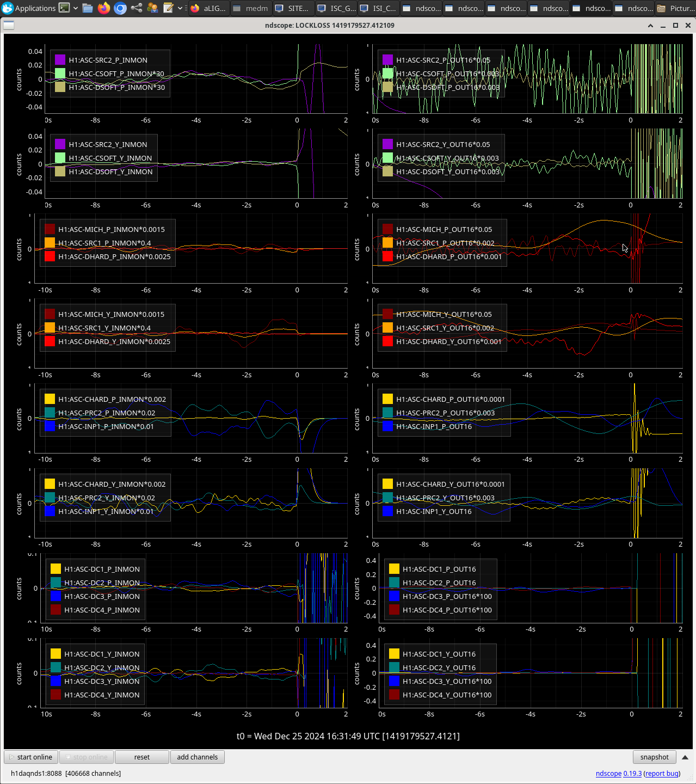Expand the arrow beside the terminal launcher
This screenshot has height=784, width=696.
[x=76, y=8]
